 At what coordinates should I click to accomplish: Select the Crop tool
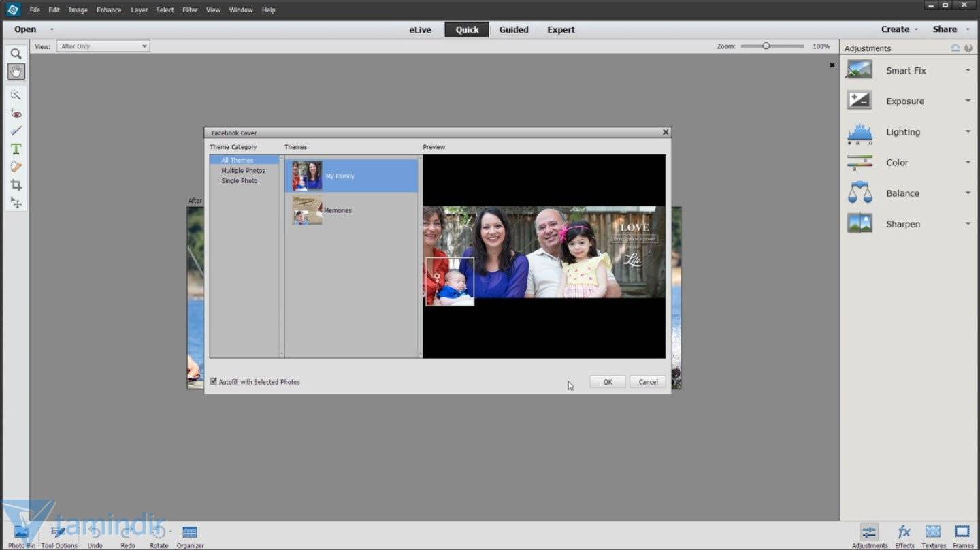pyautogui.click(x=16, y=185)
